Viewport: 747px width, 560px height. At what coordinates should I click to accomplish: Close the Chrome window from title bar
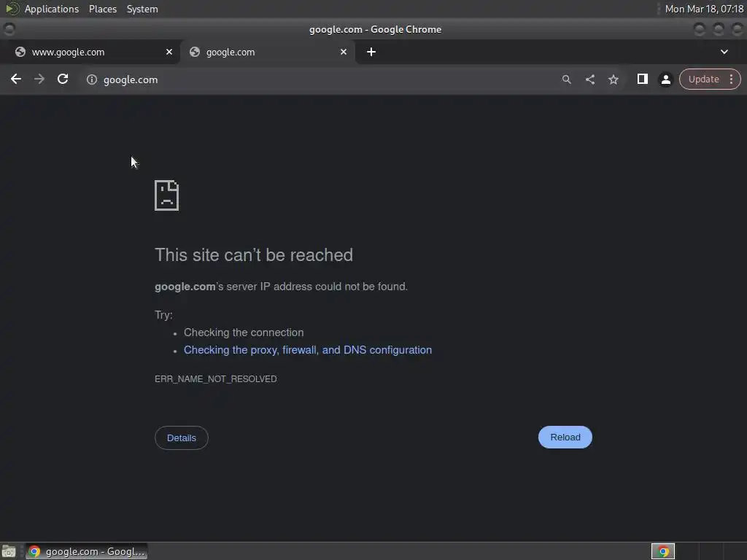coord(737,29)
